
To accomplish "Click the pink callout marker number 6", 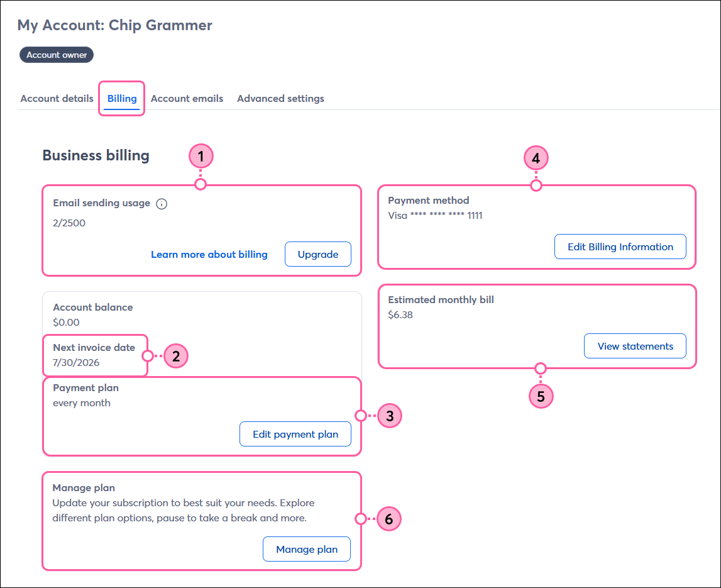I will click(x=389, y=519).
